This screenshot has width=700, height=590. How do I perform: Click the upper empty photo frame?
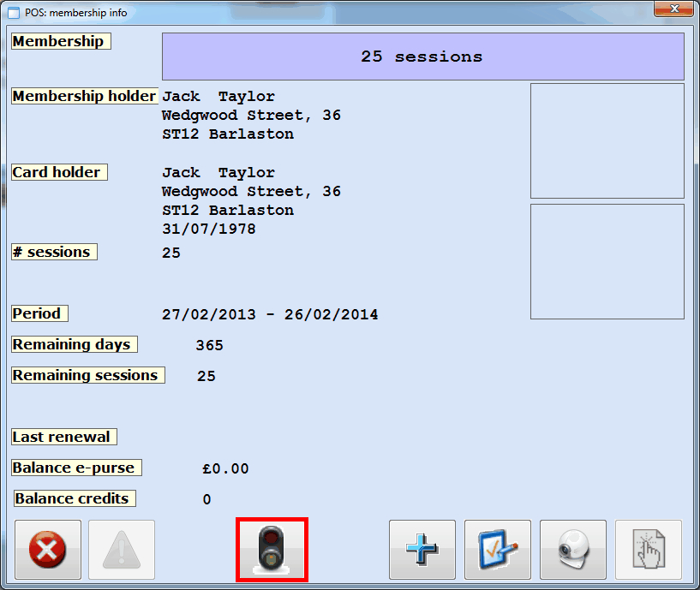coord(607,140)
